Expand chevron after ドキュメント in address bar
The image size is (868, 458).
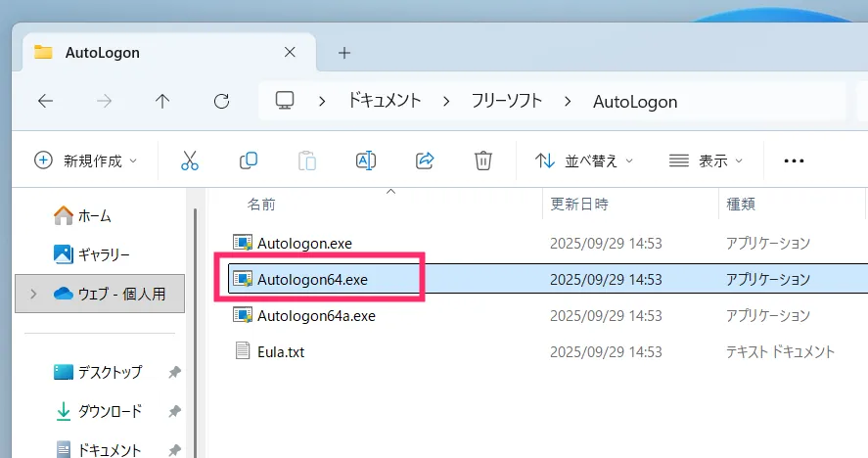(446, 102)
